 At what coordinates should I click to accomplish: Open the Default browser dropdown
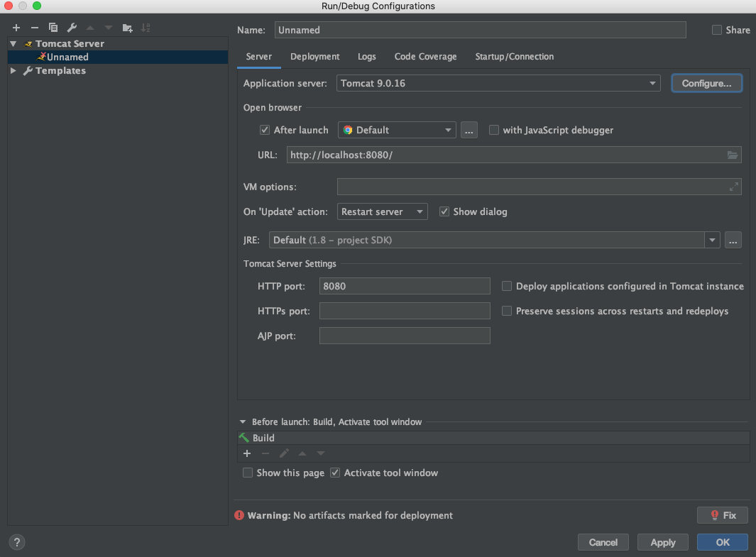[397, 130]
